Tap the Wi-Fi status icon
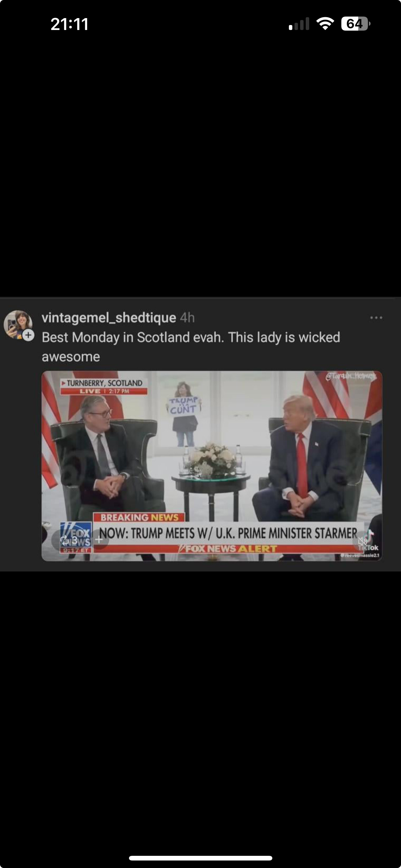 325,23
